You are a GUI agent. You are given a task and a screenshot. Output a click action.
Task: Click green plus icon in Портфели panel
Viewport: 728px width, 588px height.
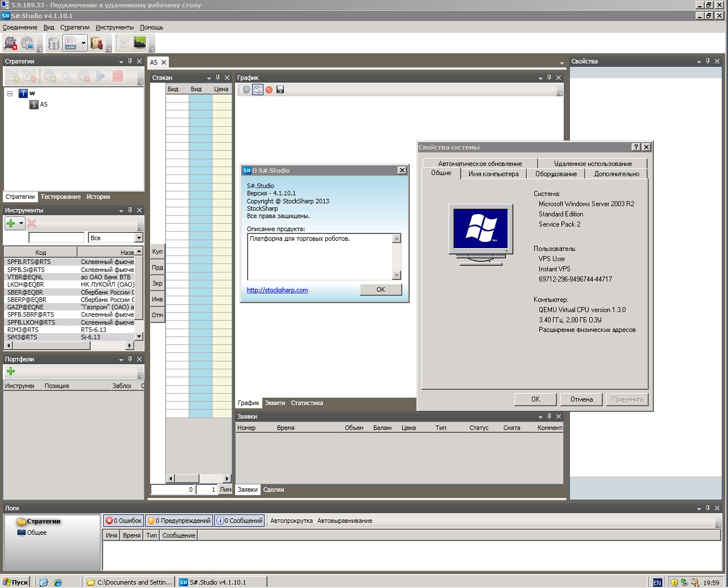[11, 372]
